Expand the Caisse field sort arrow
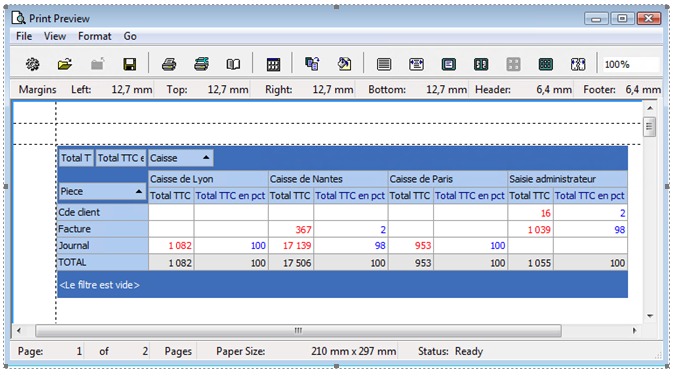This screenshot has width=675, height=382. pyautogui.click(x=206, y=158)
